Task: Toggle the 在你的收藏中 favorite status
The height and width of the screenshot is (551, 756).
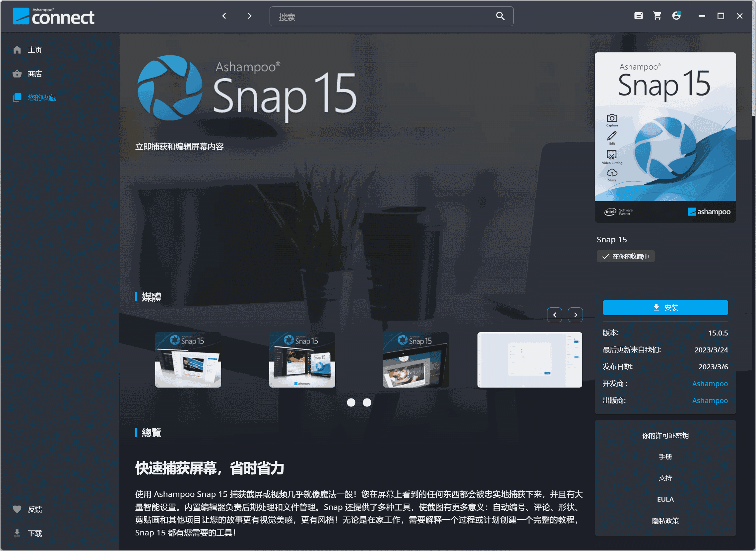Action: (626, 256)
